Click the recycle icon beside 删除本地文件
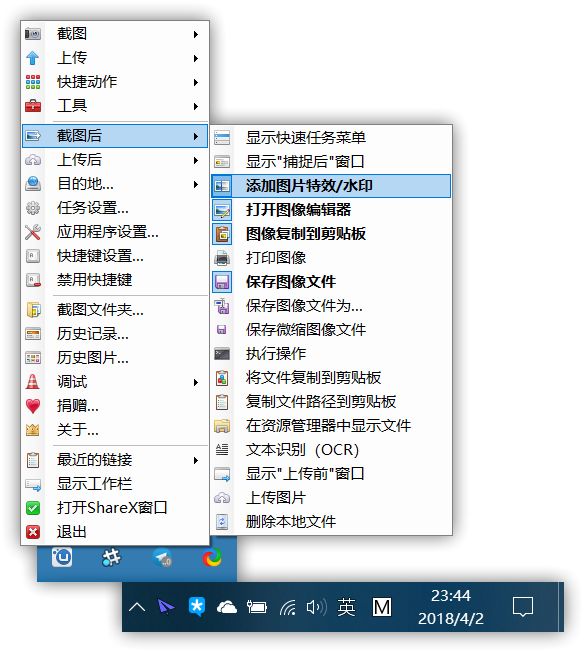This screenshot has width=584, height=652. click(x=222, y=521)
